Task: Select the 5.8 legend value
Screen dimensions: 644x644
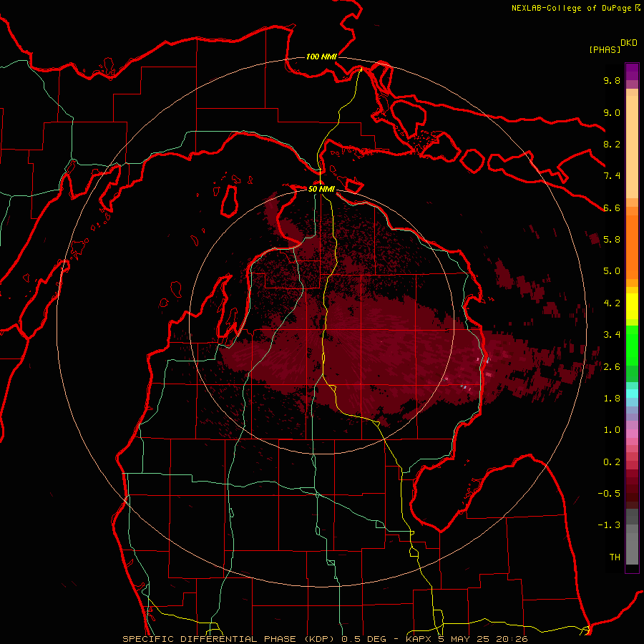Action: [x=612, y=240]
